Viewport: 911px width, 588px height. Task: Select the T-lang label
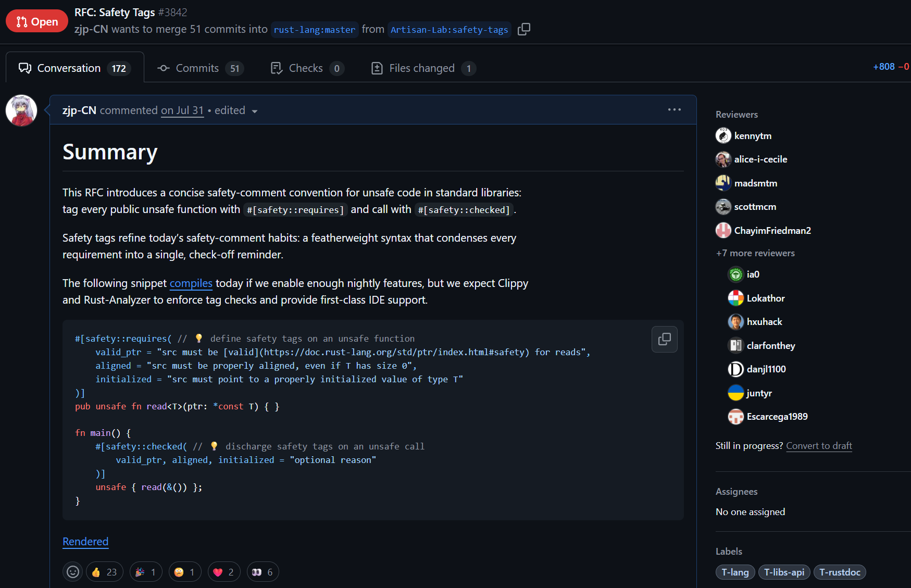(735, 572)
